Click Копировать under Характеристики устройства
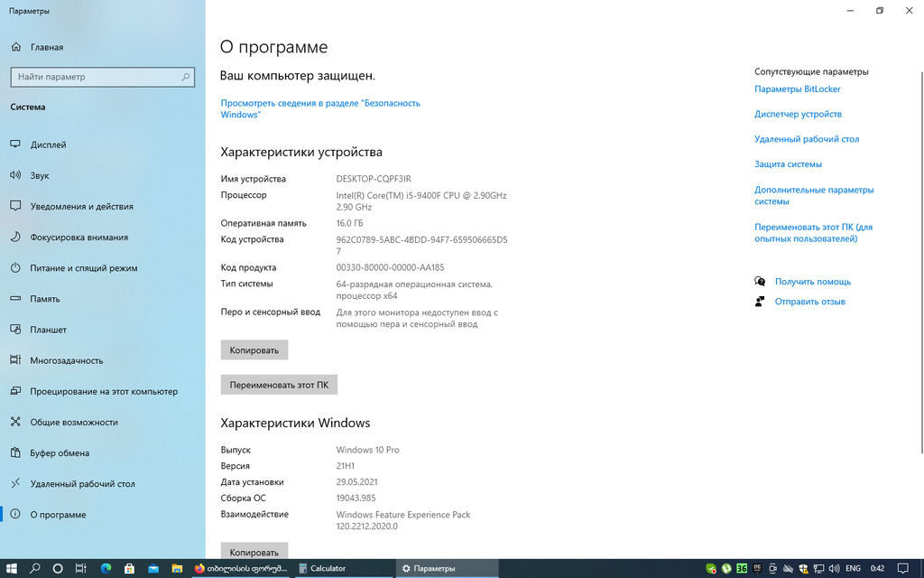The image size is (924, 578). click(x=254, y=350)
